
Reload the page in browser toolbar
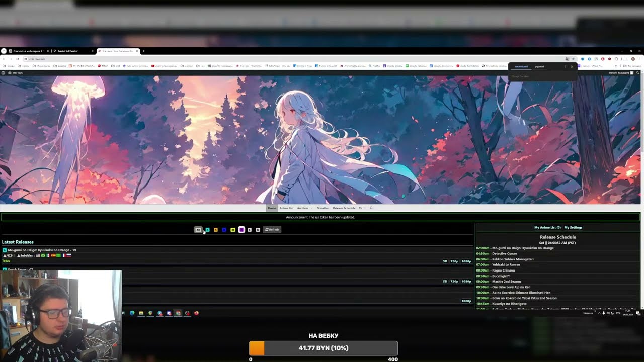[18, 59]
